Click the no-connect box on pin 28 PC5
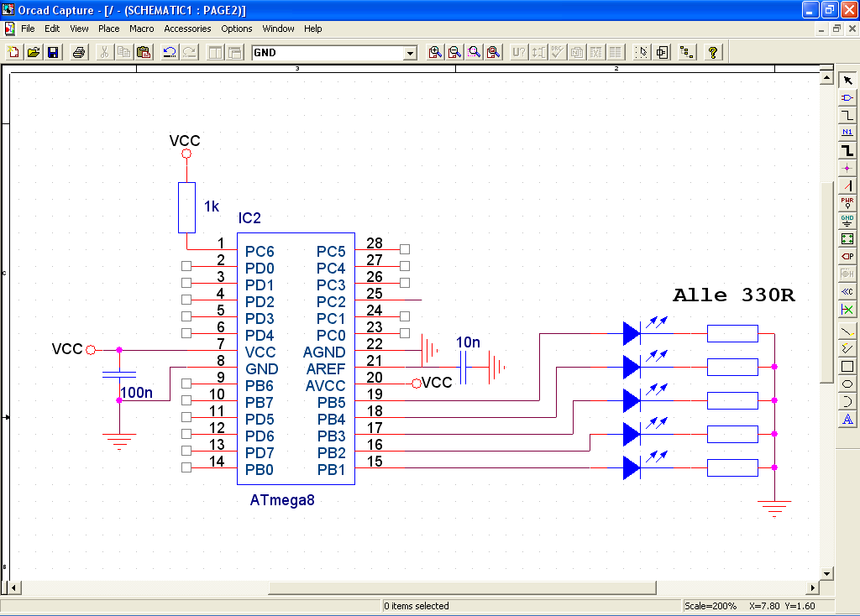This screenshot has height=616, width=860. (405, 249)
